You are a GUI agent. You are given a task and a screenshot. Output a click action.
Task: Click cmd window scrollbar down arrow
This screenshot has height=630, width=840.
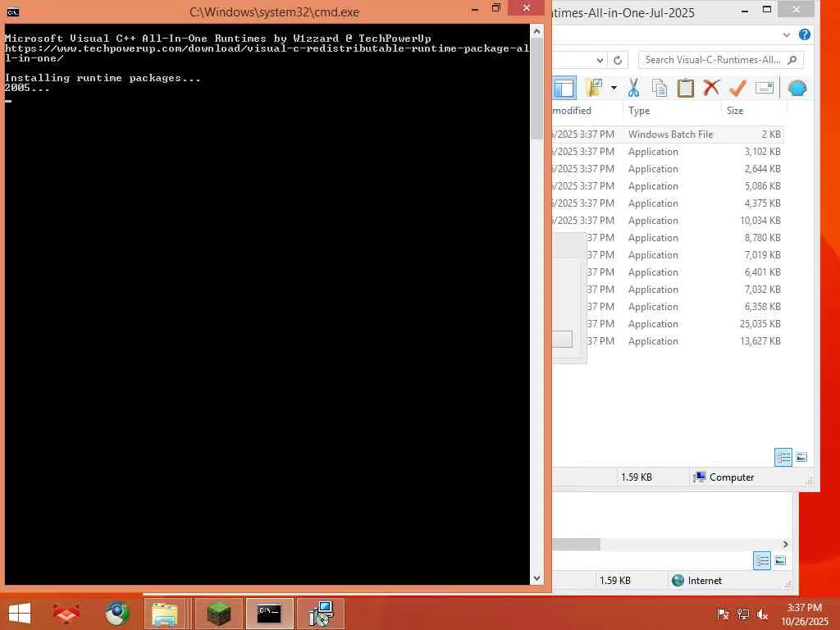click(x=536, y=578)
